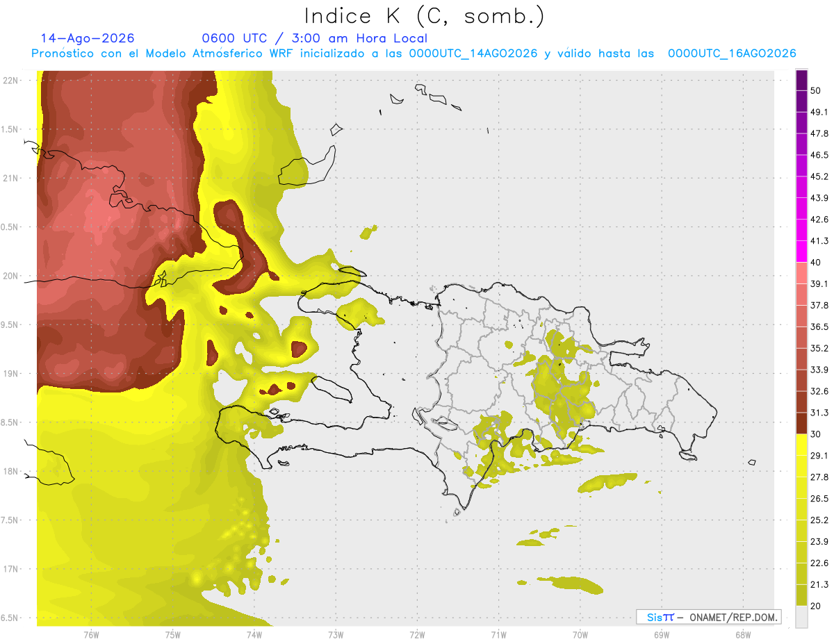Click the legend value "39.1"

coord(819,283)
